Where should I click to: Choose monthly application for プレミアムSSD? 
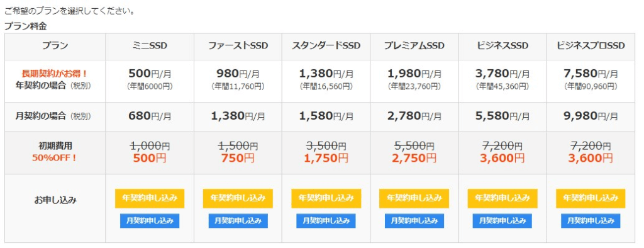(414, 220)
